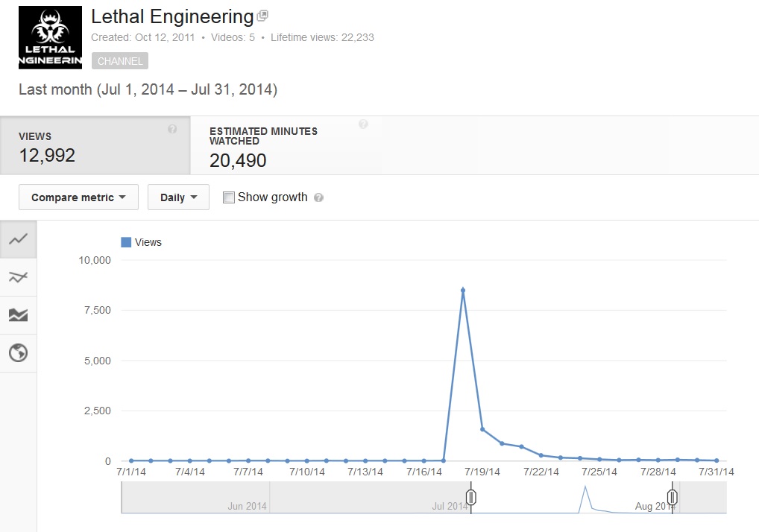Enable the Show growth checkbox
The image size is (759, 532).
(x=228, y=197)
